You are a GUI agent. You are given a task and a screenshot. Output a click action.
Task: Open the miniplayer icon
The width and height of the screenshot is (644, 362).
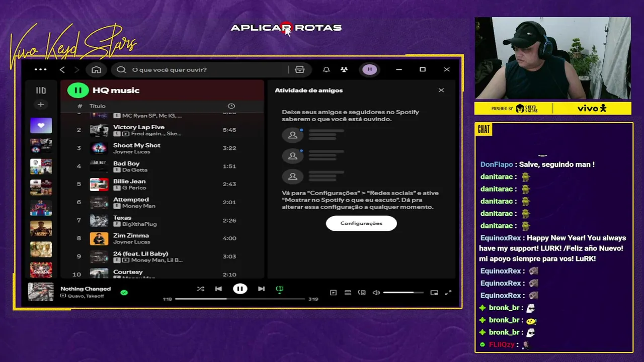[x=434, y=293]
